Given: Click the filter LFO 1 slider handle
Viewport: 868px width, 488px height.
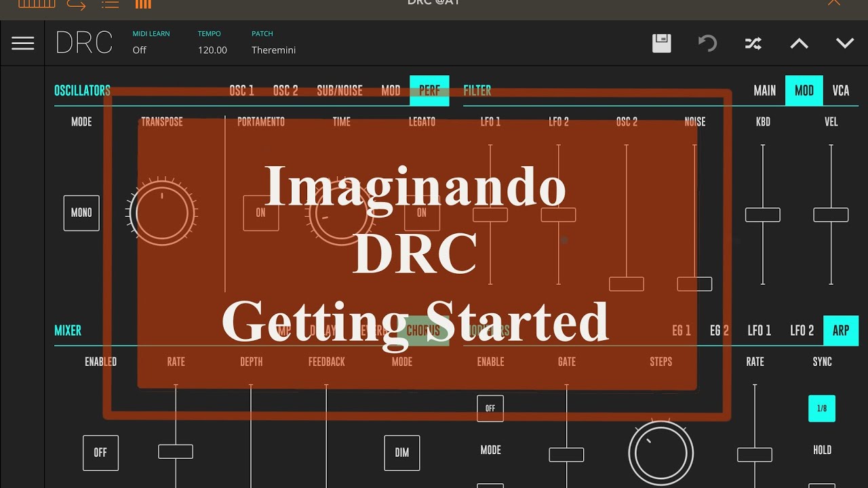Looking at the screenshot, I should click(490, 215).
